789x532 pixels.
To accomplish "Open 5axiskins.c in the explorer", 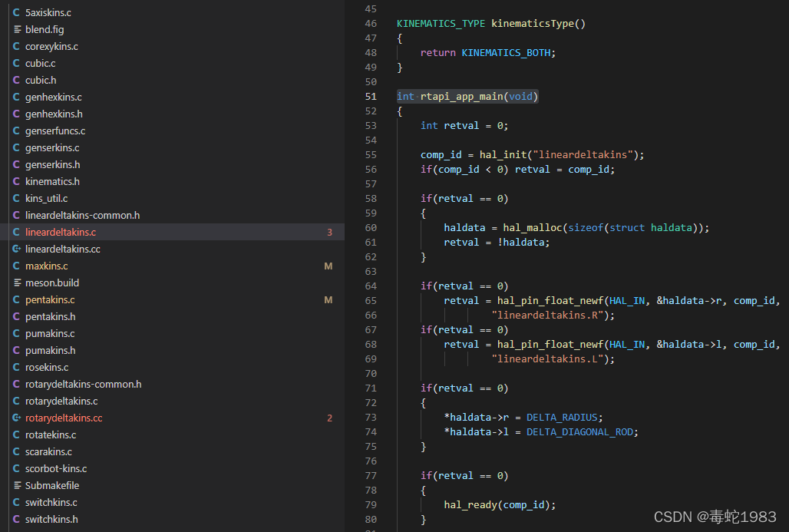I will tap(48, 12).
